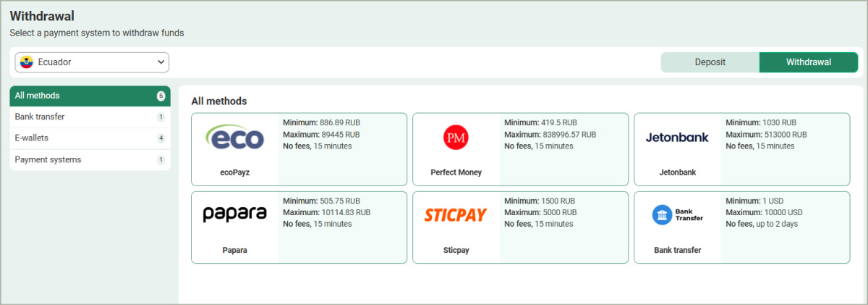Click the E-wallets count badge

(x=161, y=138)
